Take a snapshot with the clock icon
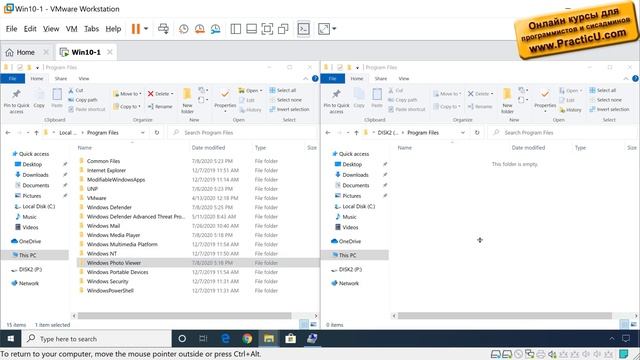The width and height of the screenshot is (640, 360). click(x=184, y=29)
